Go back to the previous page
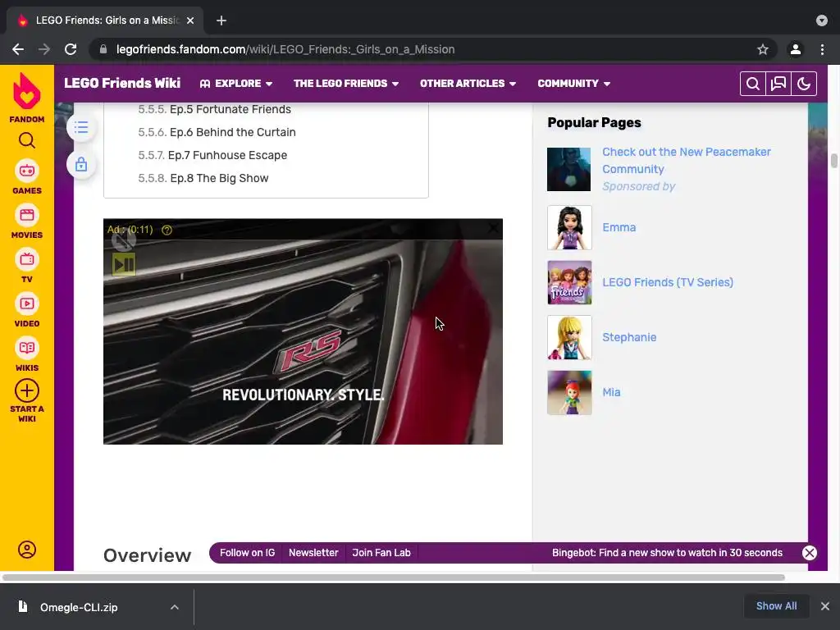Viewport: 840px width, 630px height. click(18, 49)
